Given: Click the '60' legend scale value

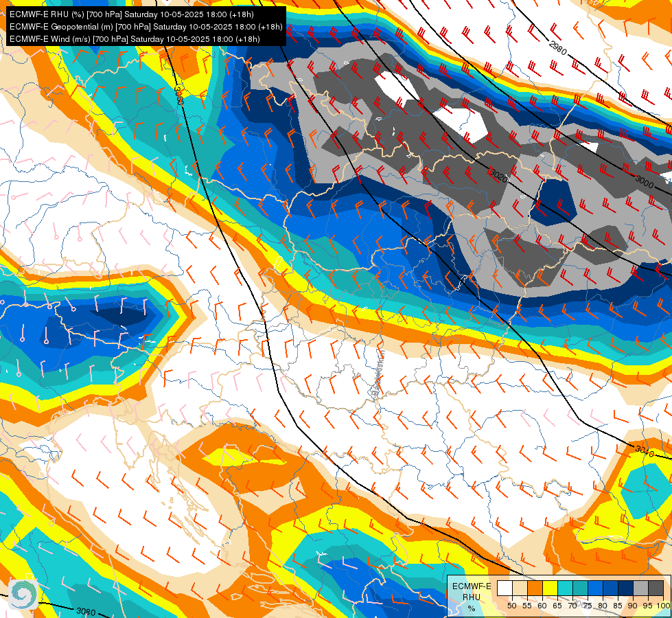Looking at the screenshot, I should pyautogui.click(x=542, y=606).
